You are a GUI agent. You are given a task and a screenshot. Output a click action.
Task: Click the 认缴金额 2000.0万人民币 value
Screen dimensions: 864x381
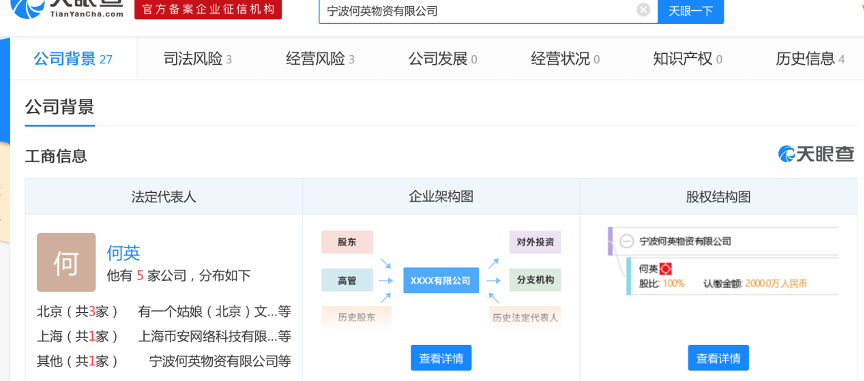pyautogui.click(x=776, y=283)
